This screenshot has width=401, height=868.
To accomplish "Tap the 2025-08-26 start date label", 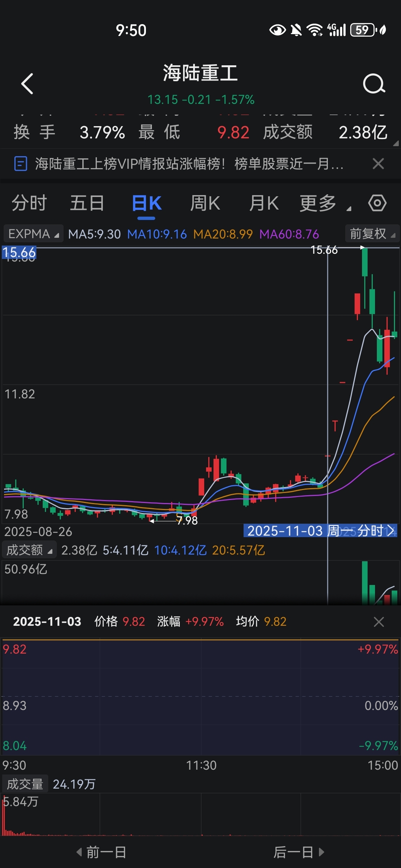I will (x=38, y=532).
